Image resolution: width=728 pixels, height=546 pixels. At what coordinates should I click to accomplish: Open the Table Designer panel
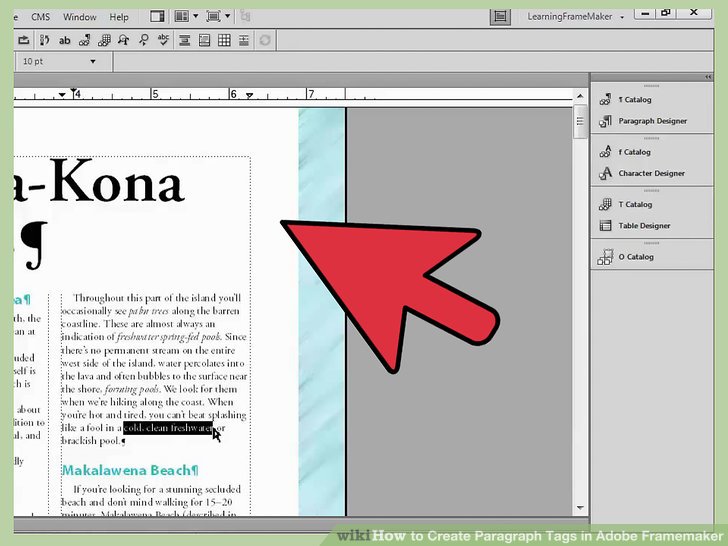tap(644, 226)
